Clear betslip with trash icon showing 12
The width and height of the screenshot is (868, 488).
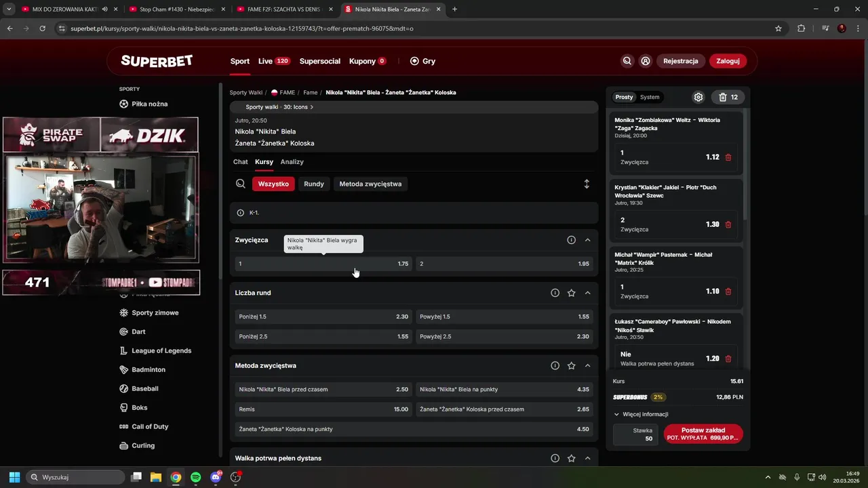pos(728,97)
